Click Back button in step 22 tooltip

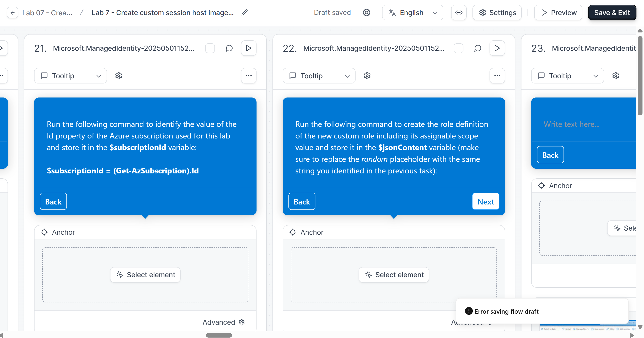302,201
